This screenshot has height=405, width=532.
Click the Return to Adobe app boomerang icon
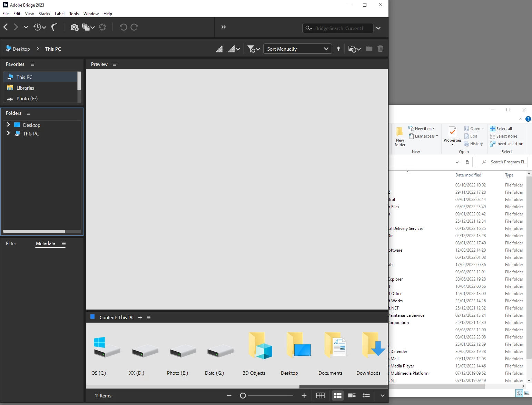pos(54,27)
